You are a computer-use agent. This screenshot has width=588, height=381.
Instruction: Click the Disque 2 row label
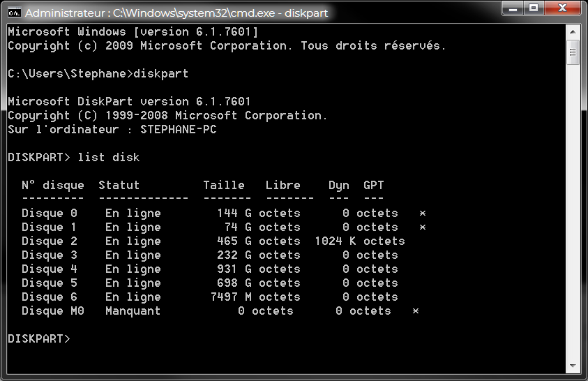coord(43,241)
